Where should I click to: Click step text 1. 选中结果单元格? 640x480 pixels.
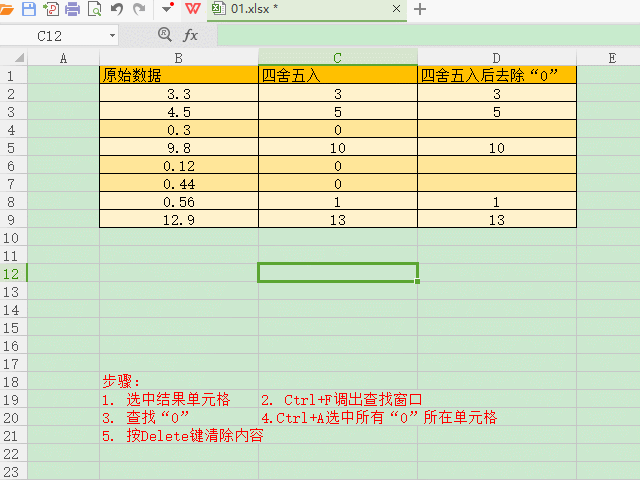tap(166, 399)
